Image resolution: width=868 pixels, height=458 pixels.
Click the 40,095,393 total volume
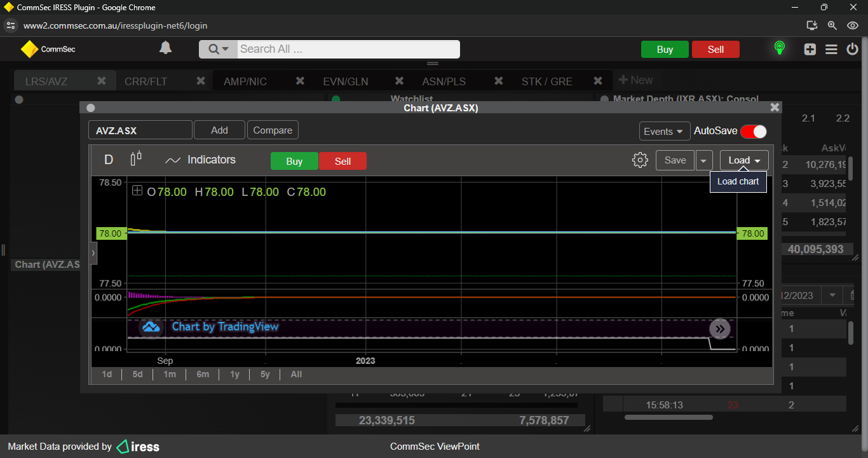point(815,249)
